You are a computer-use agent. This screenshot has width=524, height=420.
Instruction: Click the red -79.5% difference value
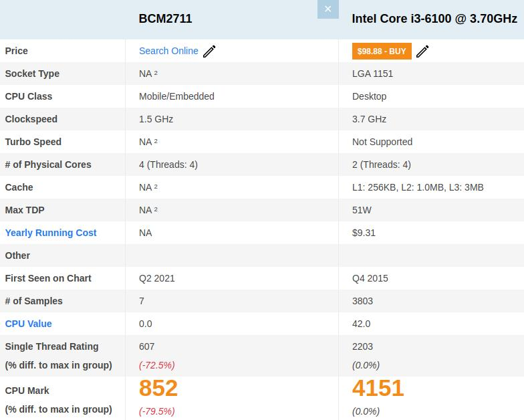coord(156,411)
